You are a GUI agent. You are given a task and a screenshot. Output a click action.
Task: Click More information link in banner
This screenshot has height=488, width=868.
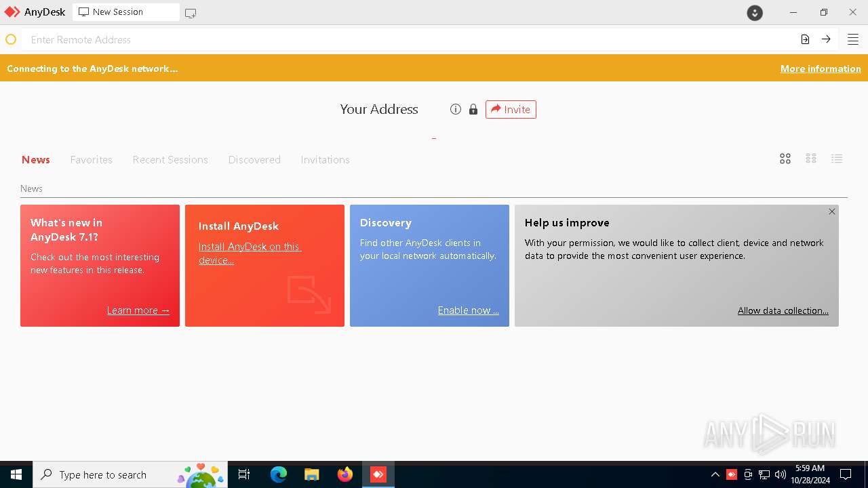[x=821, y=68]
